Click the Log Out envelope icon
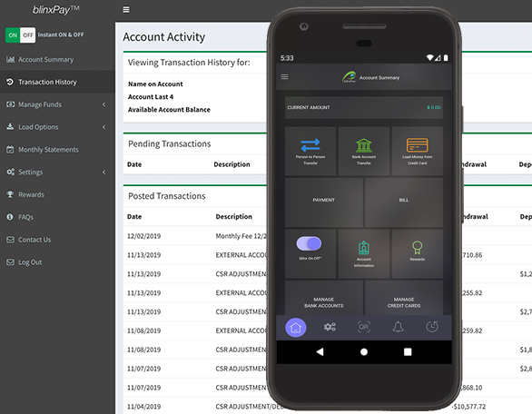Viewport: 532px width, 414px height. (x=11, y=262)
